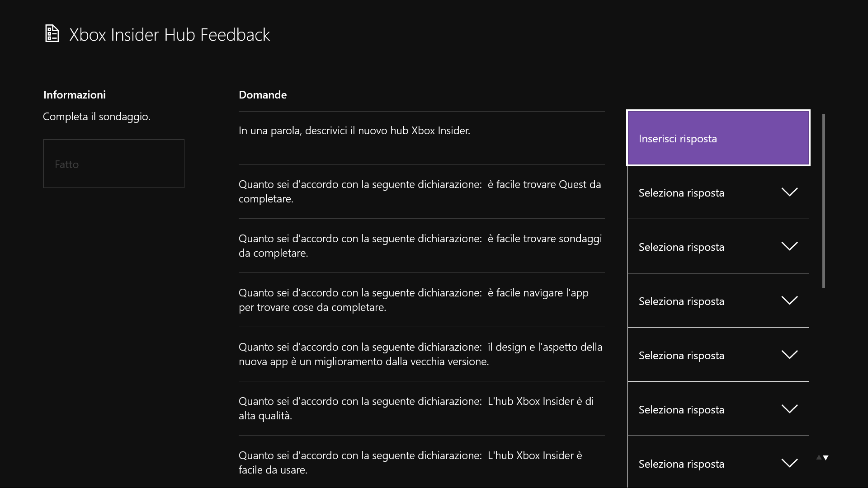Open dropdown for 'di alta qualità' question

[x=718, y=409]
